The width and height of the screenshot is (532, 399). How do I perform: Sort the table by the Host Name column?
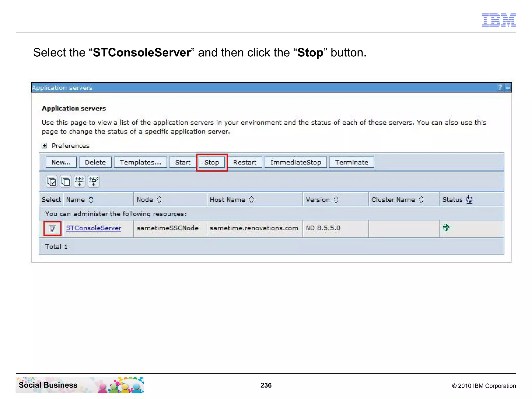point(251,199)
